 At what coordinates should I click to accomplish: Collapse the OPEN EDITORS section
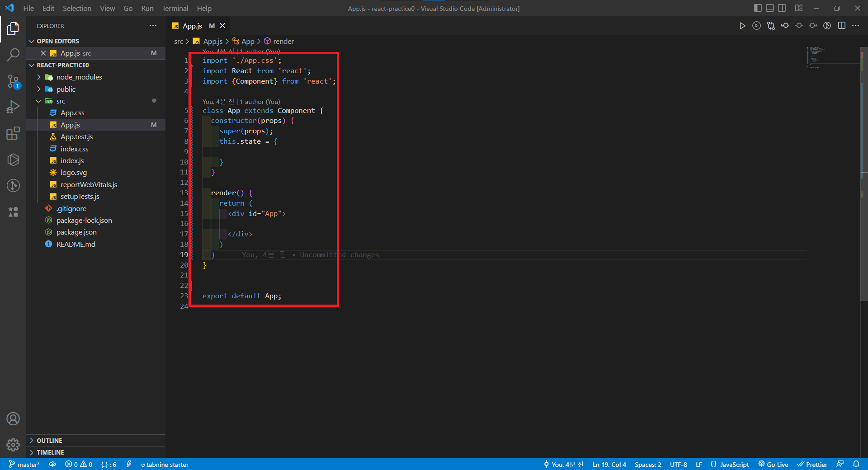pos(96,41)
